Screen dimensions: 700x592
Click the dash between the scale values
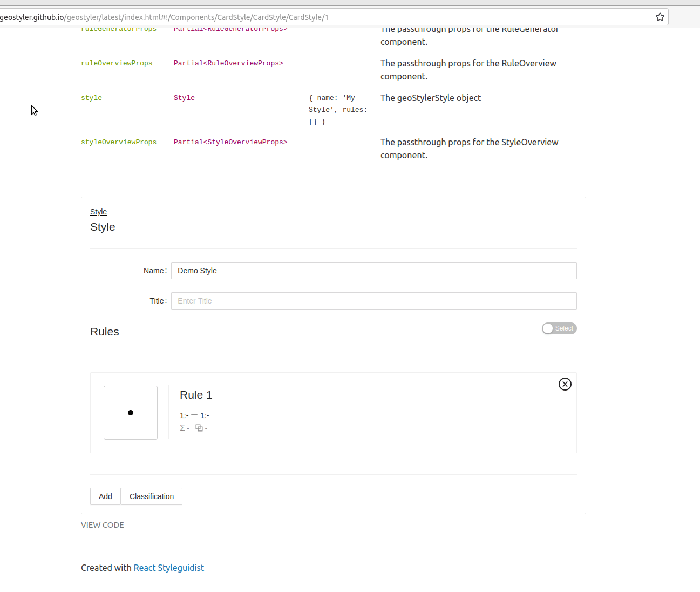click(x=194, y=415)
